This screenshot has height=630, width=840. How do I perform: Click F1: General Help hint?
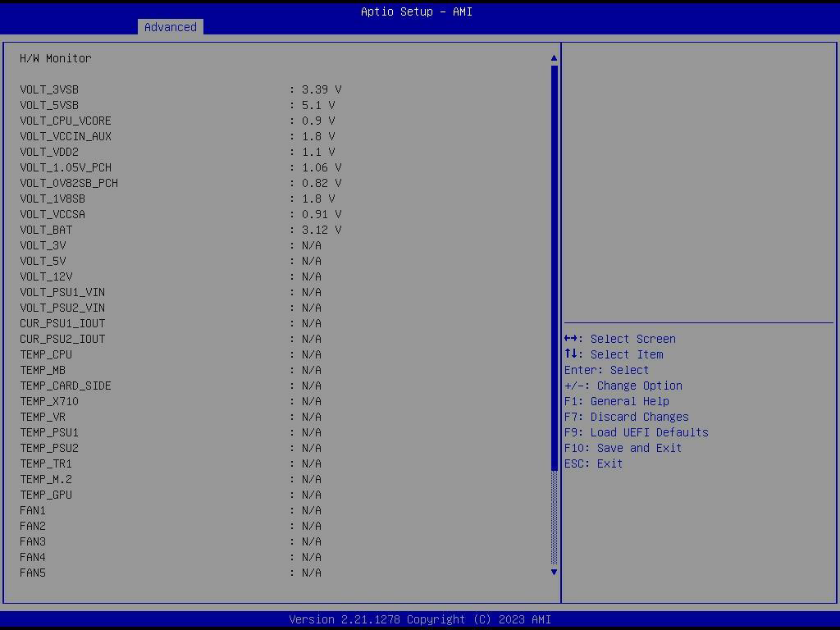point(616,401)
